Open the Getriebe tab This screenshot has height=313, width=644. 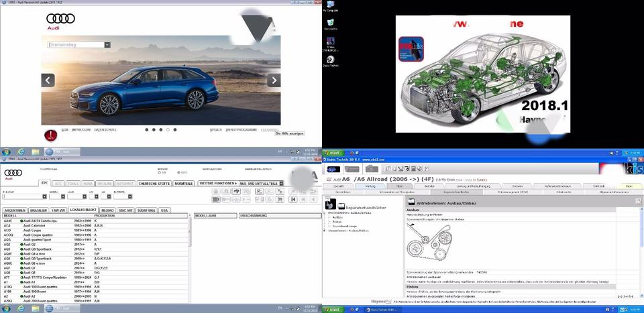pyautogui.click(x=429, y=186)
